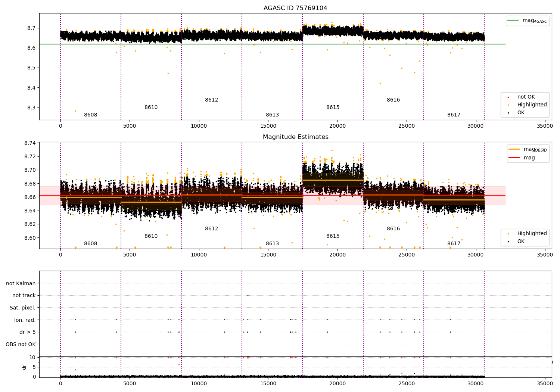Image resolution: width=560 pixels, height=392 pixels.
Task: Click the orange outlier near 8.42 in obsid 8616, top plot
Action: click(380, 83)
